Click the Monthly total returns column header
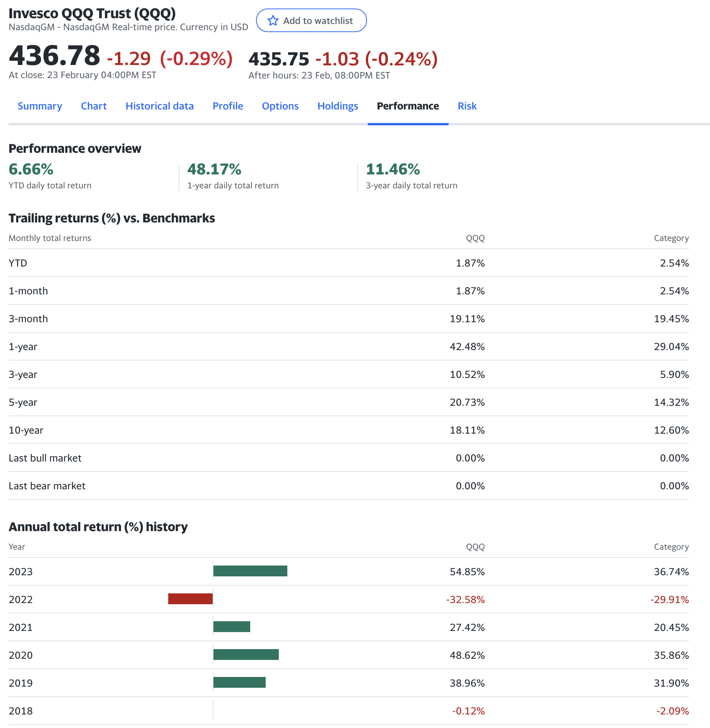The image size is (710, 728). coord(50,238)
